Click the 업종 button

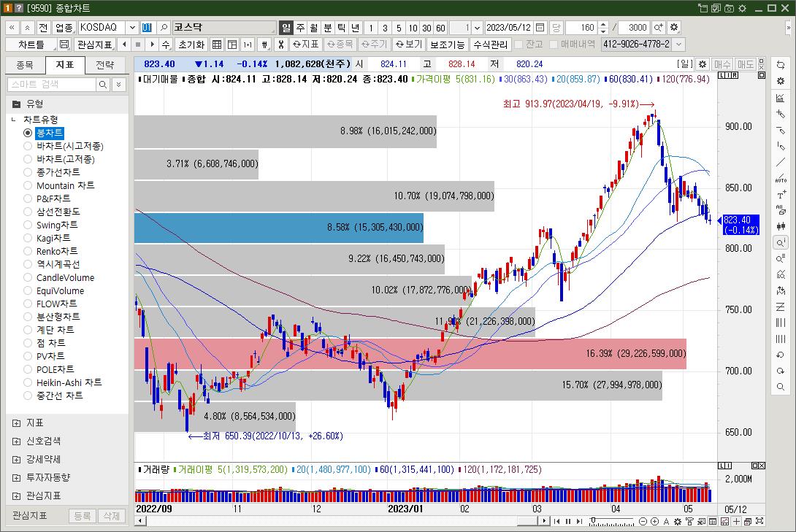[64, 28]
